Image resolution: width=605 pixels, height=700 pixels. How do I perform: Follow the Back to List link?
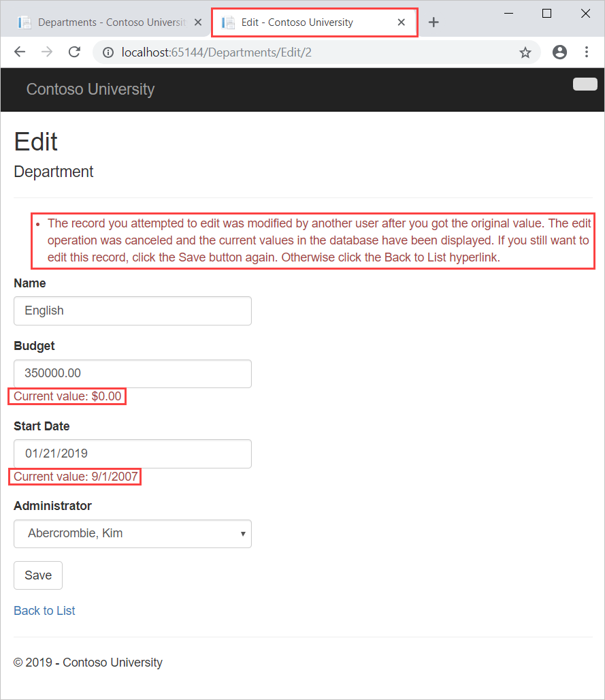[44, 610]
